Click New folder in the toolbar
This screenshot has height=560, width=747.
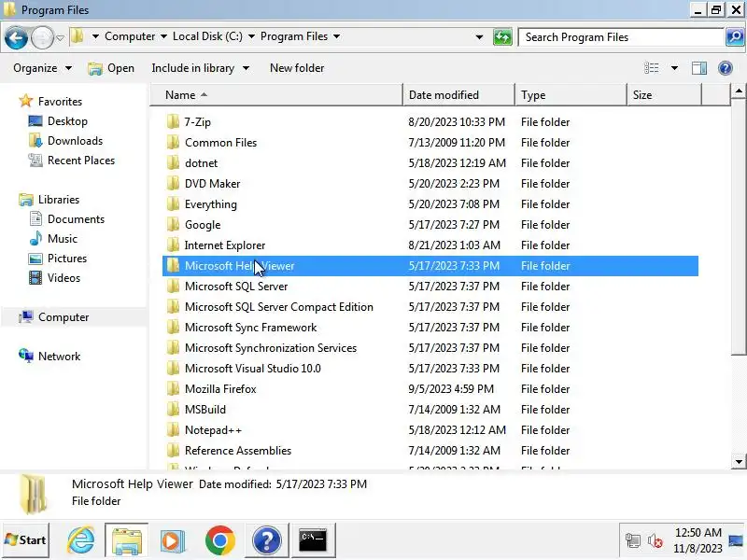point(297,68)
